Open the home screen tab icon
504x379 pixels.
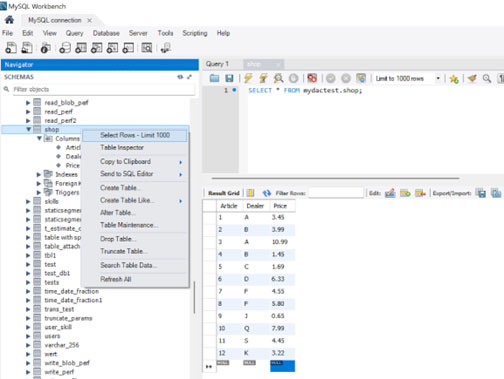coord(9,20)
